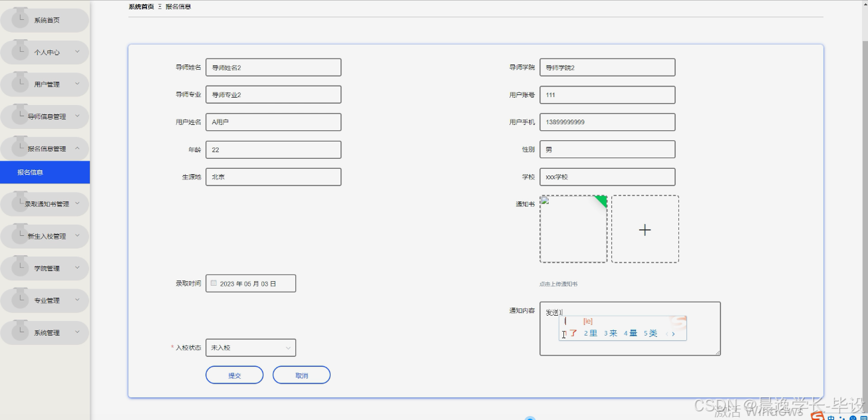Click the icon beside 录取通知书管理 in sidebar
The height and width of the screenshot is (420, 868).
21,201
